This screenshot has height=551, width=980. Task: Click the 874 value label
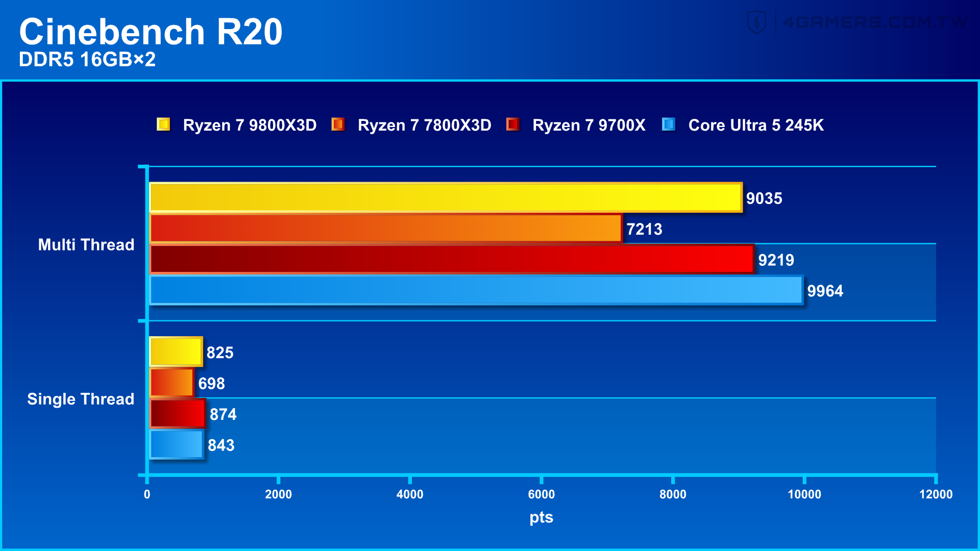pos(223,414)
